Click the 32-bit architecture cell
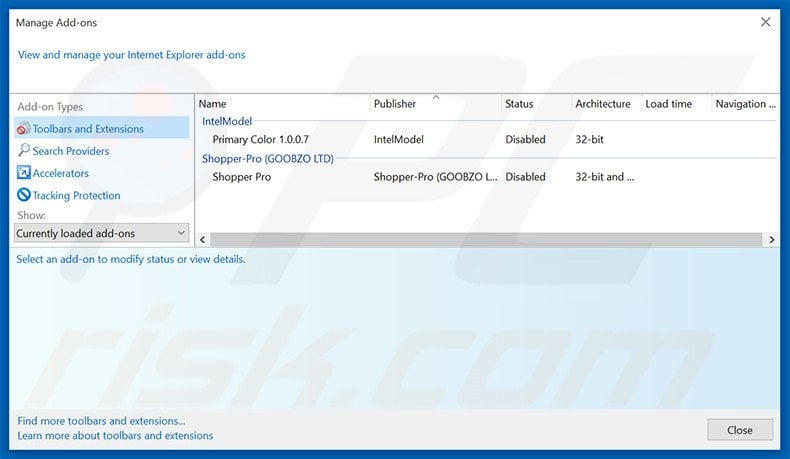This screenshot has width=790, height=459. (589, 140)
